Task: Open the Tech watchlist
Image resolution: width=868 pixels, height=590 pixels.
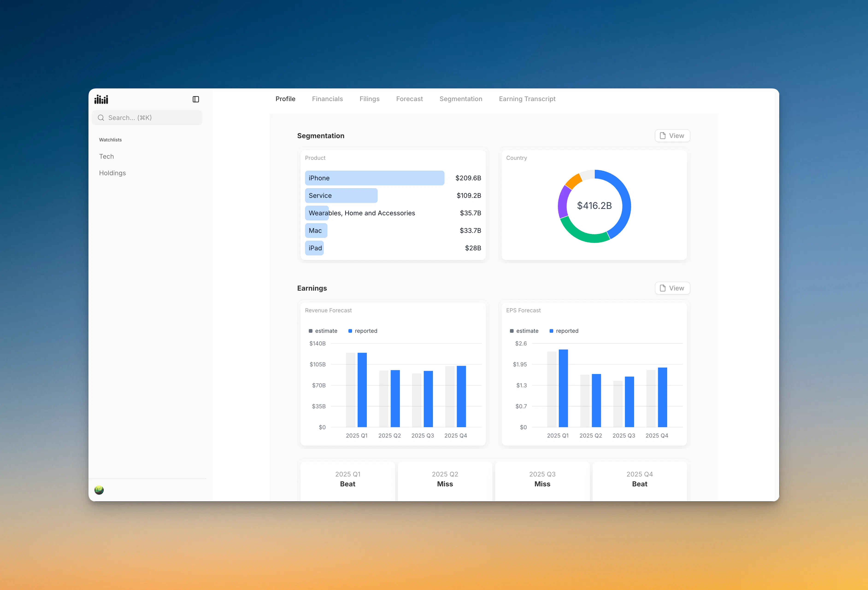Action: (x=106, y=156)
